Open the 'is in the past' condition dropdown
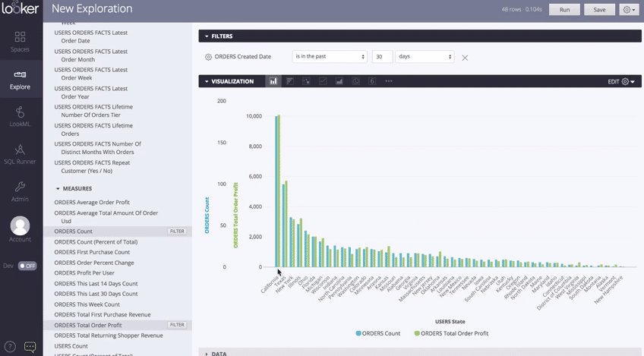Viewport: 644px width, 356px height. coord(330,57)
